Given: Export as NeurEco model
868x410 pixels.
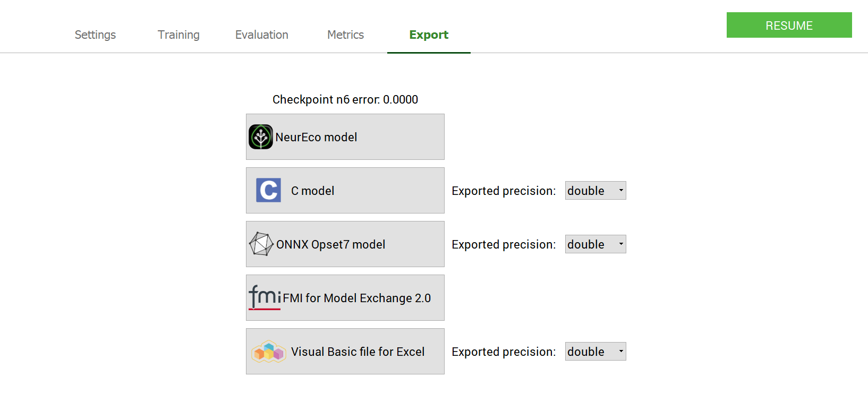Looking at the screenshot, I should [x=345, y=136].
